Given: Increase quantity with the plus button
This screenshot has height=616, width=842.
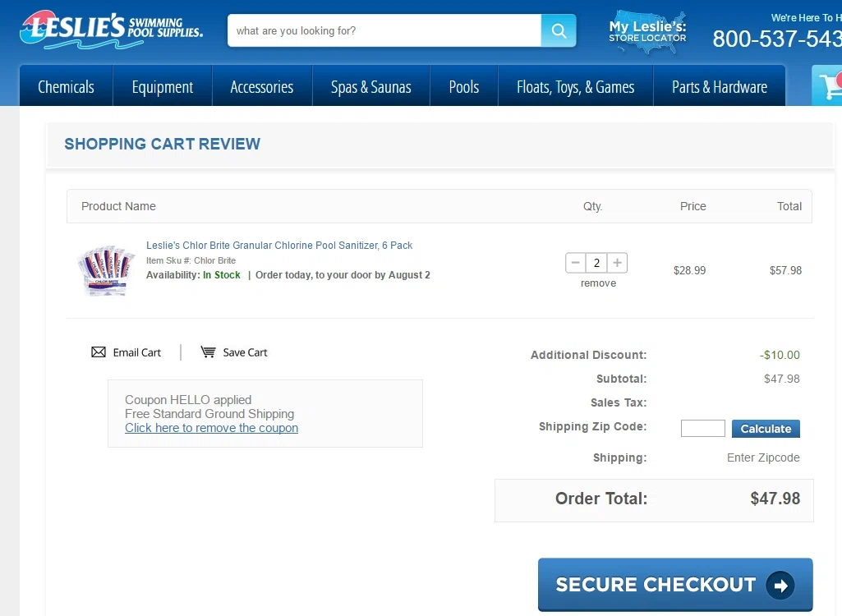Looking at the screenshot, I should click(618, 263).
